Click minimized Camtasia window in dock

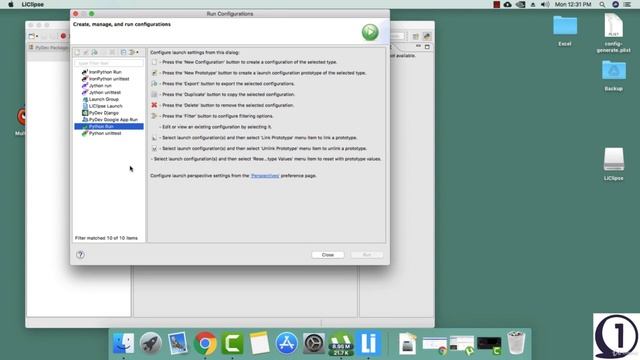(x=489, y=345)
